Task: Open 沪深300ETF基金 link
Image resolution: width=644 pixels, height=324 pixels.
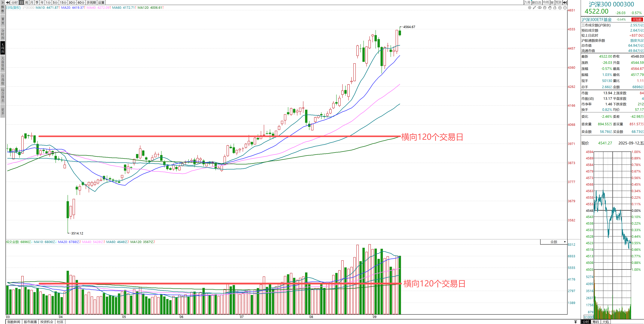Action: [x=597, y=19]
